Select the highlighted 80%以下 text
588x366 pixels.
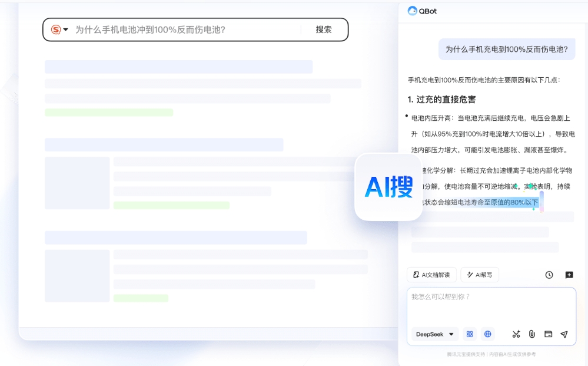click(x=524, y=202)
